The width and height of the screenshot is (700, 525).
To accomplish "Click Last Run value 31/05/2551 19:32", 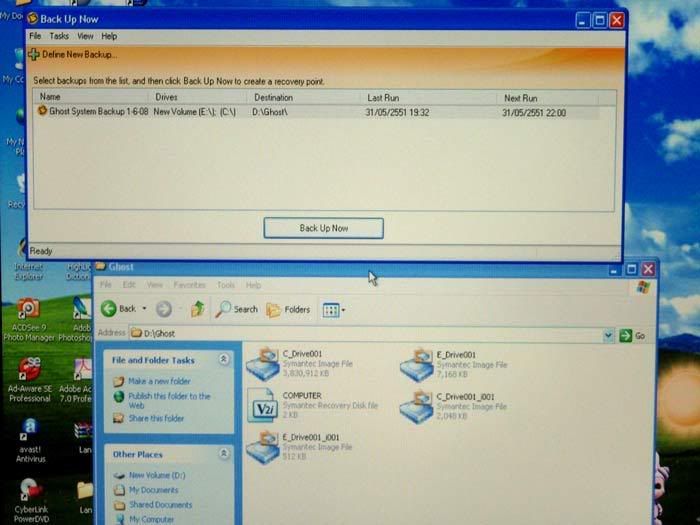I will point(397,112).
